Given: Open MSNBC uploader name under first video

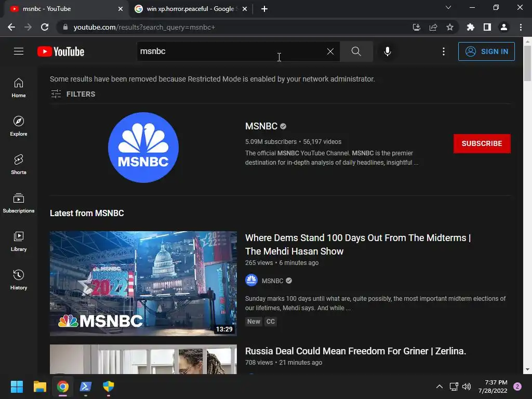Looking at the screenshot, I should pyautogui.click(x=272, y=281).
